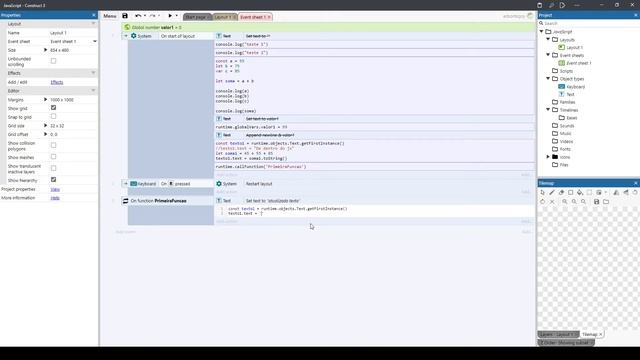Toggle the Show grid checkbox

point(53,108)
